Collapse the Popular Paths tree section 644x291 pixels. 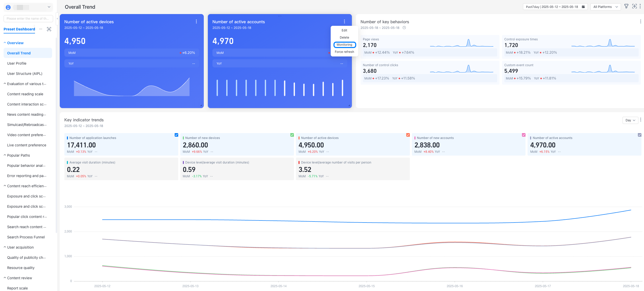point(5,155)
